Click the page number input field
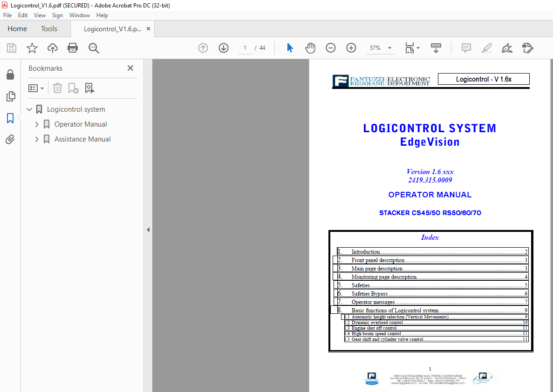This screenshot has height=392, width=553. pos(245,48)
